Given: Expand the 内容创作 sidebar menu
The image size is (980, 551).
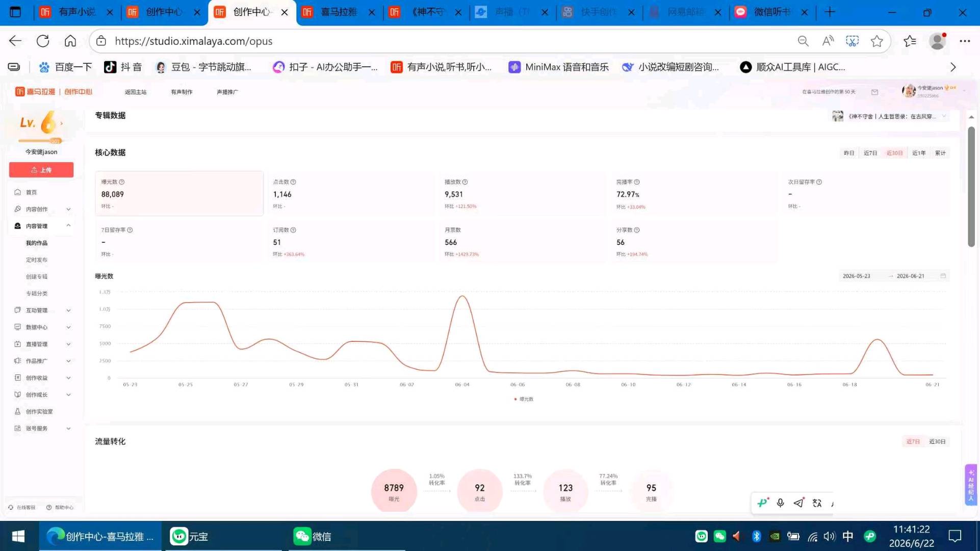Looking at the screenshot, I should coord(68,209).
